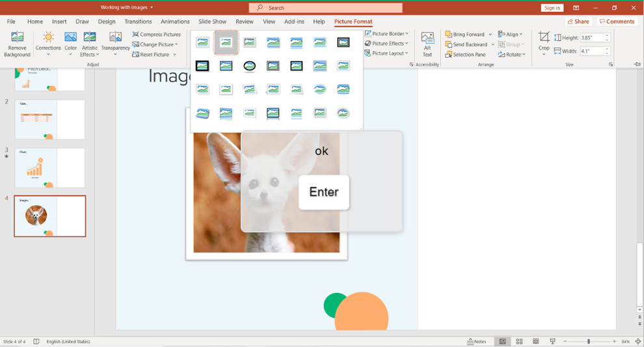Open the Picture Styles dialog launcher

(x=411, y=64)
